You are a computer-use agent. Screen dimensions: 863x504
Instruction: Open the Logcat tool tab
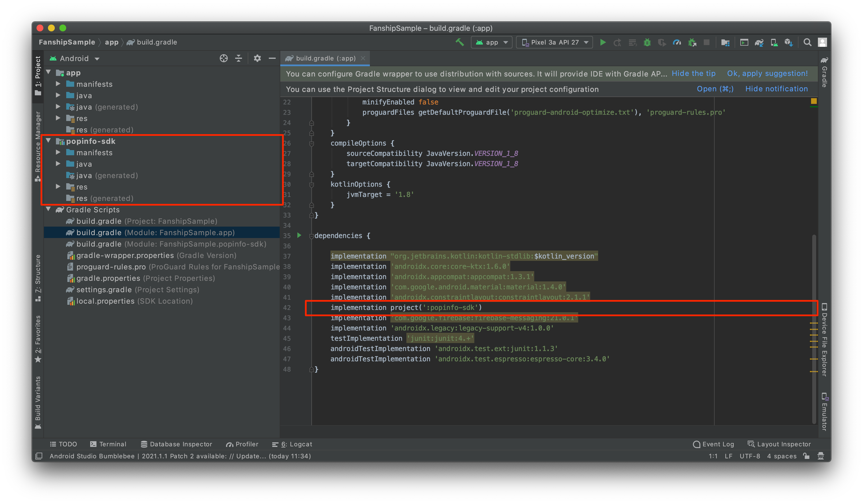[x=292, y=444]
